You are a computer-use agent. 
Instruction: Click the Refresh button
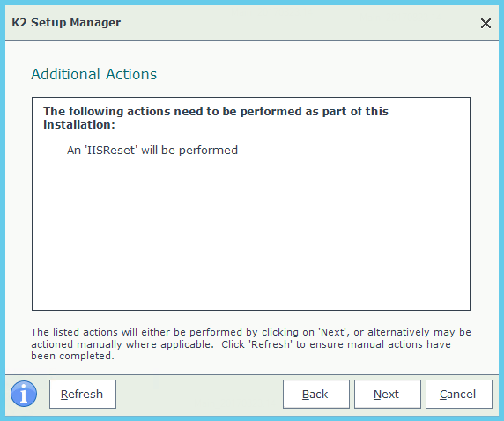(83, 394)
